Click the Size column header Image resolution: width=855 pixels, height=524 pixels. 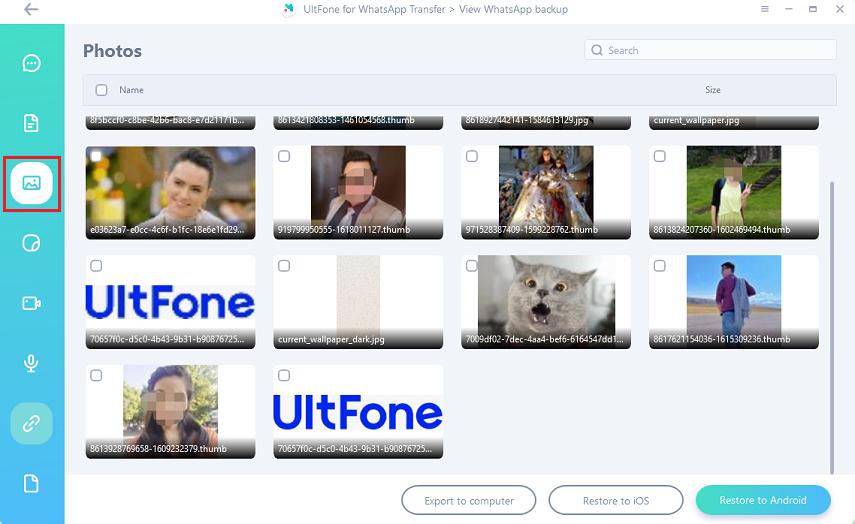[x=712, y=90]
